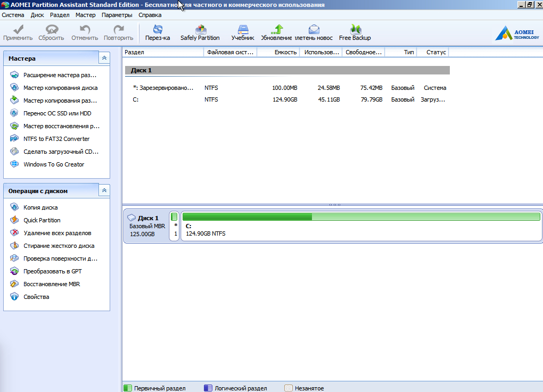The width and height of the screenshot is (543, 392).
Task: Click Копия диска link
Action: point(40,207)
